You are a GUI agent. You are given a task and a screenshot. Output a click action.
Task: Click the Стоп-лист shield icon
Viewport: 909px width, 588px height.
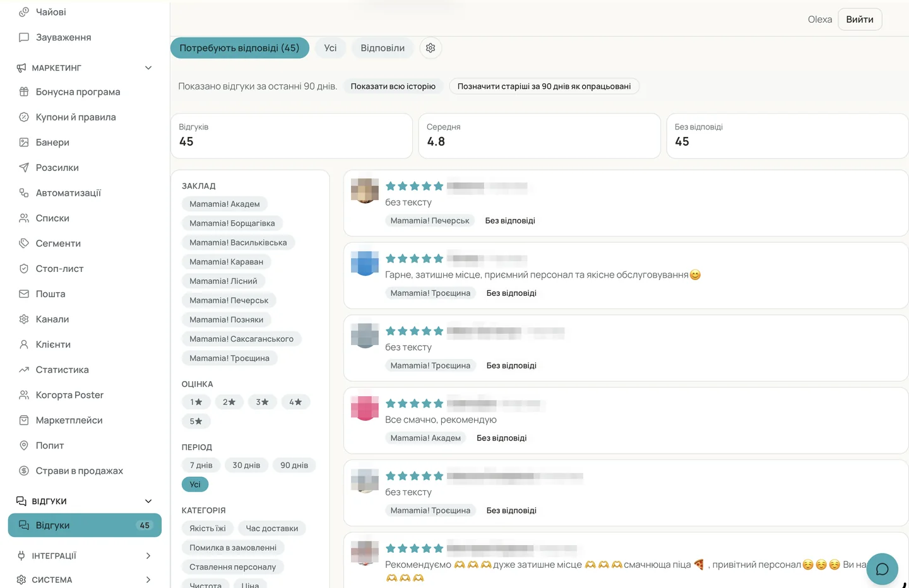point(24,268)
